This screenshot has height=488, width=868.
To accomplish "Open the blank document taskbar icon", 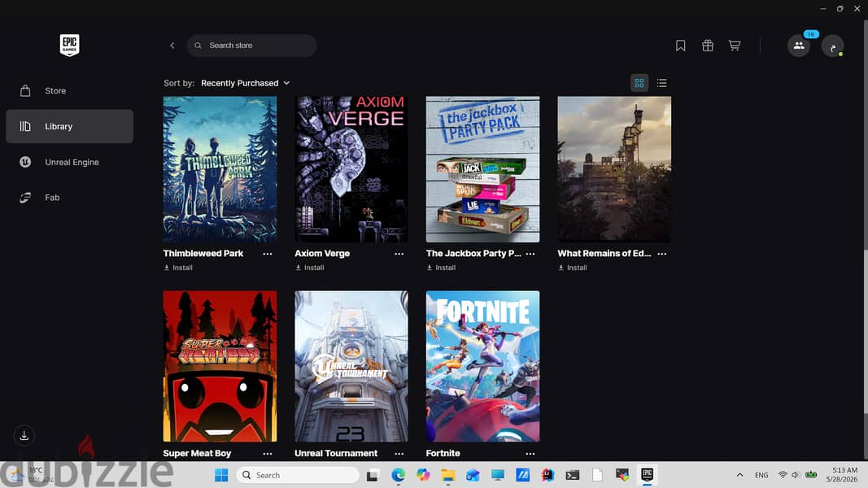I will (597, 475).
